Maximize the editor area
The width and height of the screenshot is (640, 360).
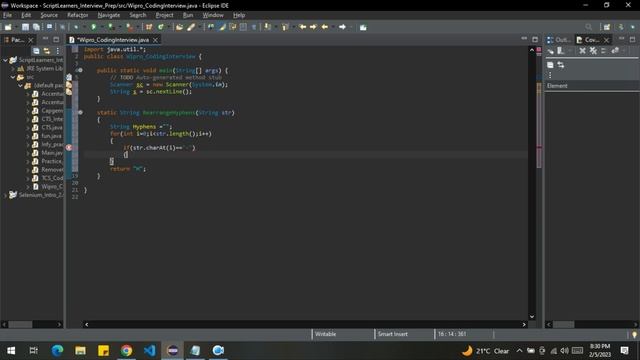click(535, 39)
